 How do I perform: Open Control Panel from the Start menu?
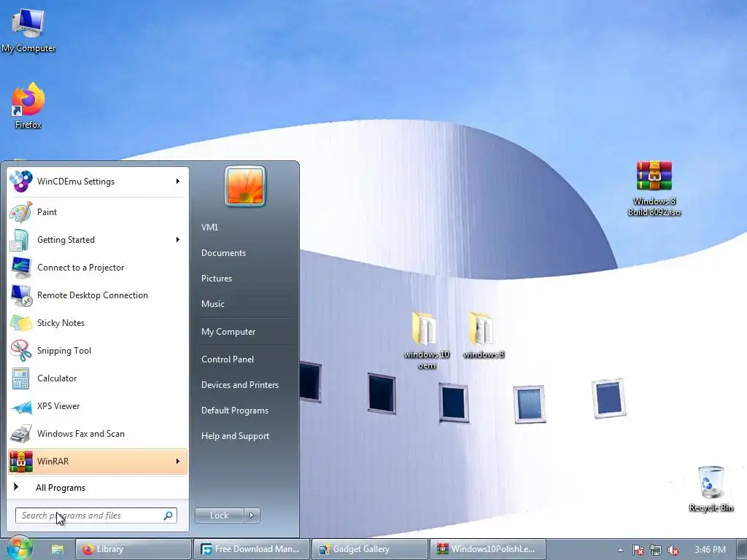pos(228,359)
